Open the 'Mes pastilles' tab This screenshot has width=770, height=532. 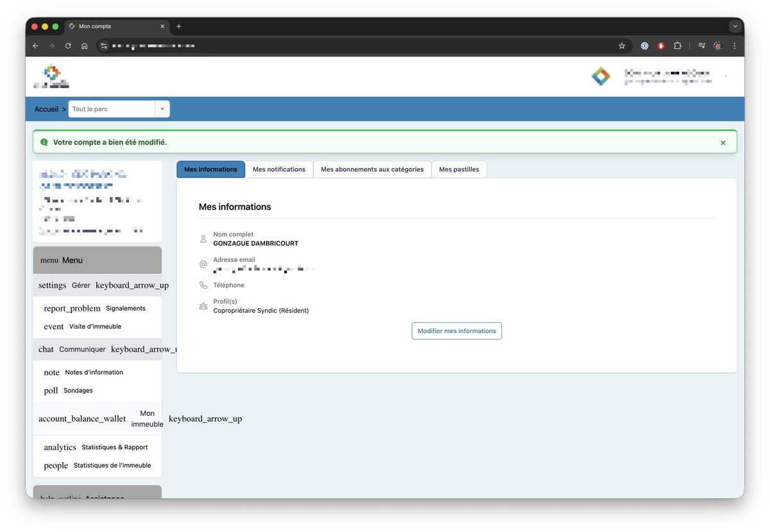[459, 169]
